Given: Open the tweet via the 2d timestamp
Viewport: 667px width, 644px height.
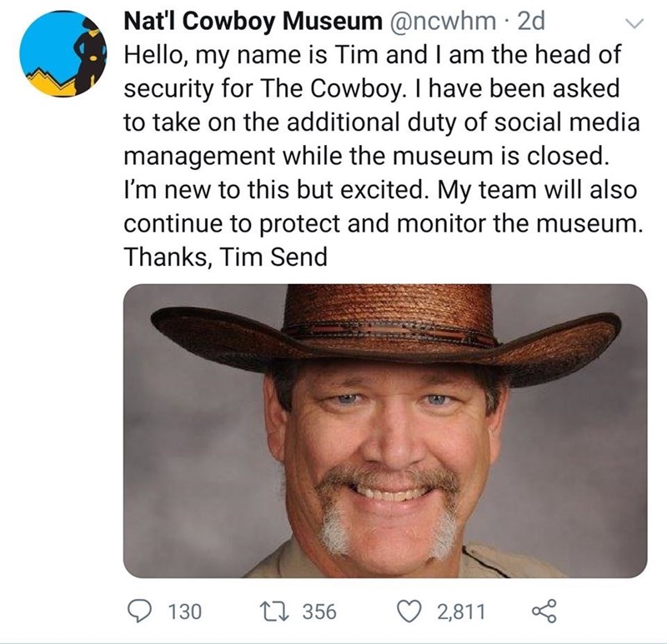Looking at the screenshot, I should coord(529,23).
